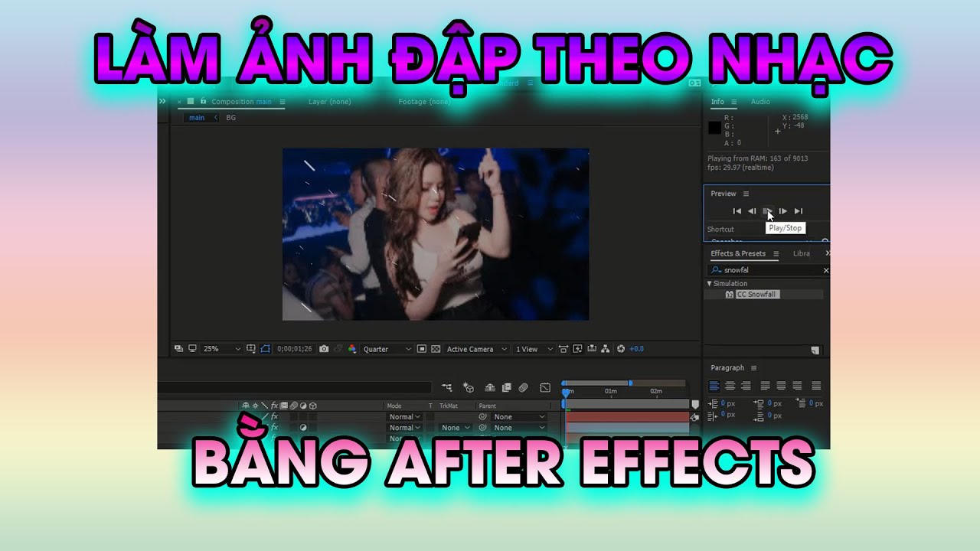
Task: Clear the effects search field
Action: (x=825, y=270)
